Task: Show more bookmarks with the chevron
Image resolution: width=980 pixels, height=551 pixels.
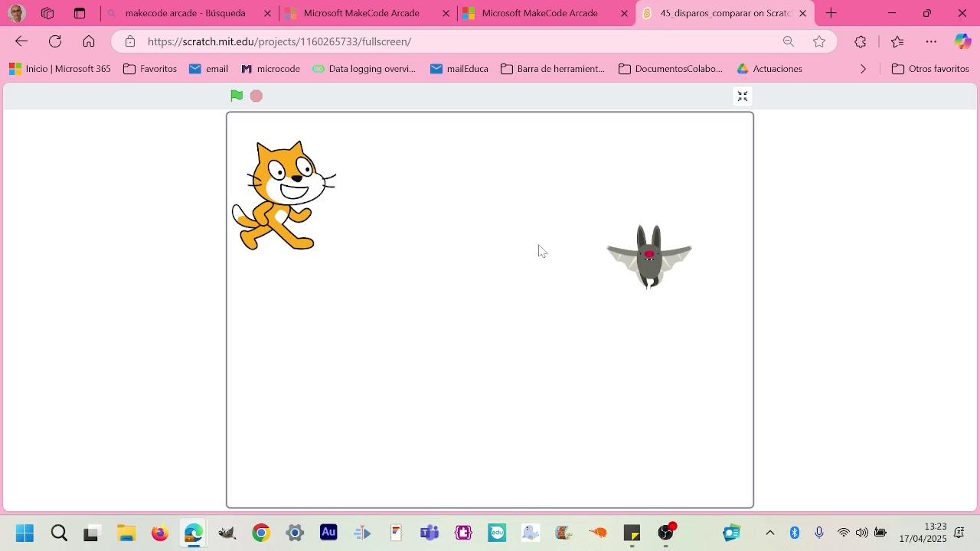Action: 864,69
